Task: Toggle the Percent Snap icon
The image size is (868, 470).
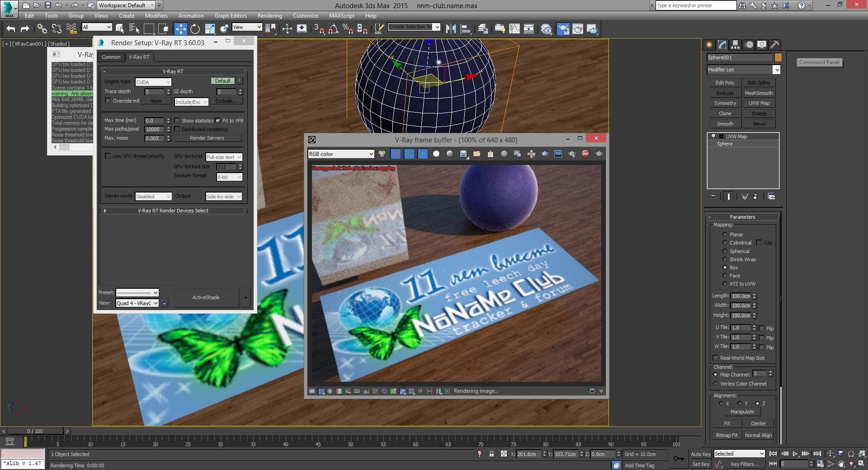Action: click(348, 29)
